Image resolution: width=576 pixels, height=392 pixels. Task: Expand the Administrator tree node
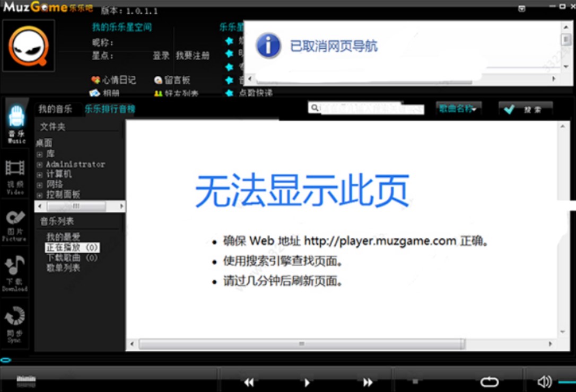point(40,165)
